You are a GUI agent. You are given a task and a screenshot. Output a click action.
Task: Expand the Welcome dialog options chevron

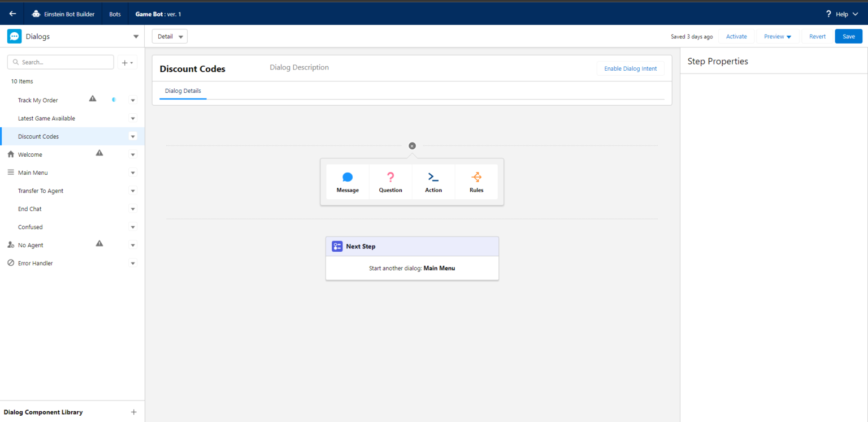pos(133,154)
